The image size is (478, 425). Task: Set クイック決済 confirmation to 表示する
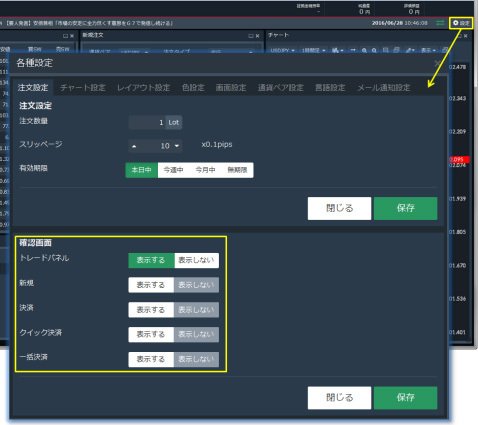tap(151, 334)
